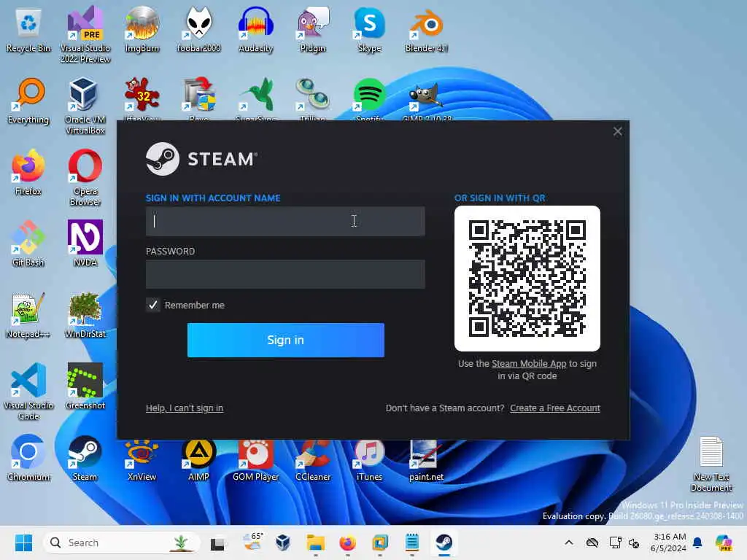Select the Notepad++ desktop shortcut

point(28,315)
